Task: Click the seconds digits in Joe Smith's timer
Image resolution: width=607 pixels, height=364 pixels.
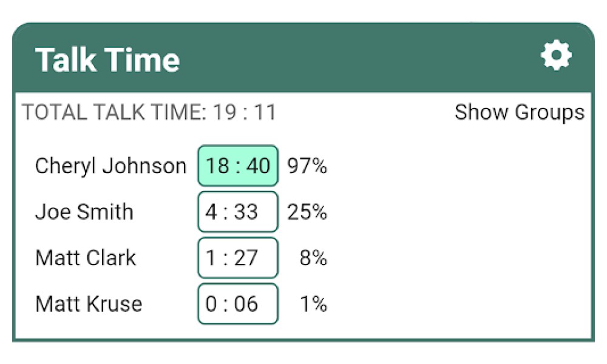Action: 246,212
